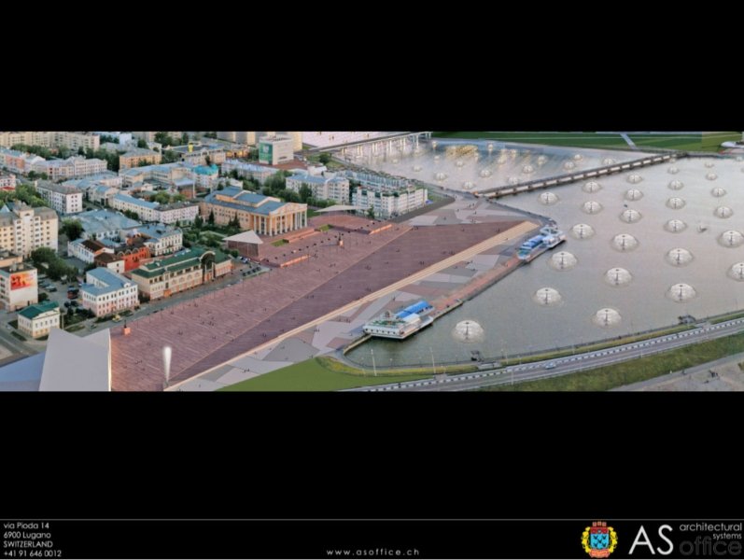Image resolution: width=744 pixels, height=560 pixels.
Task: Click the phone number +41 91 646 0012
Action: tap(33, 553)
